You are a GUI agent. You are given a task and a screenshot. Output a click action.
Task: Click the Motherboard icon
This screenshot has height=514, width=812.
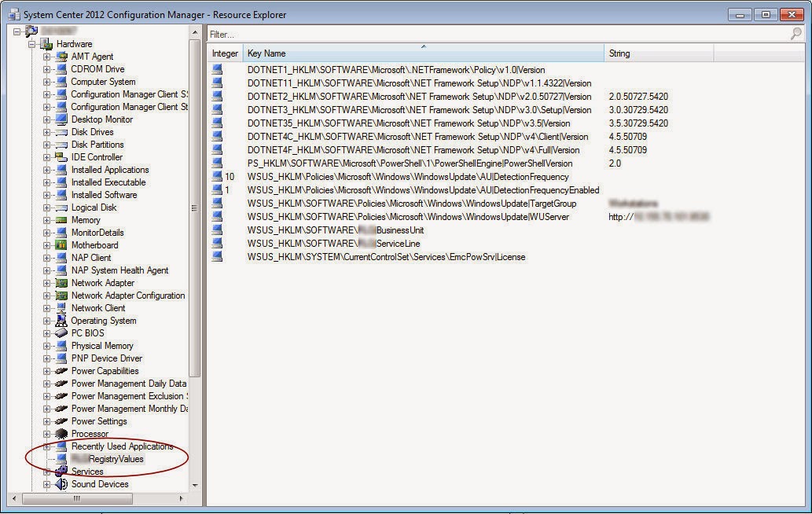61,245
